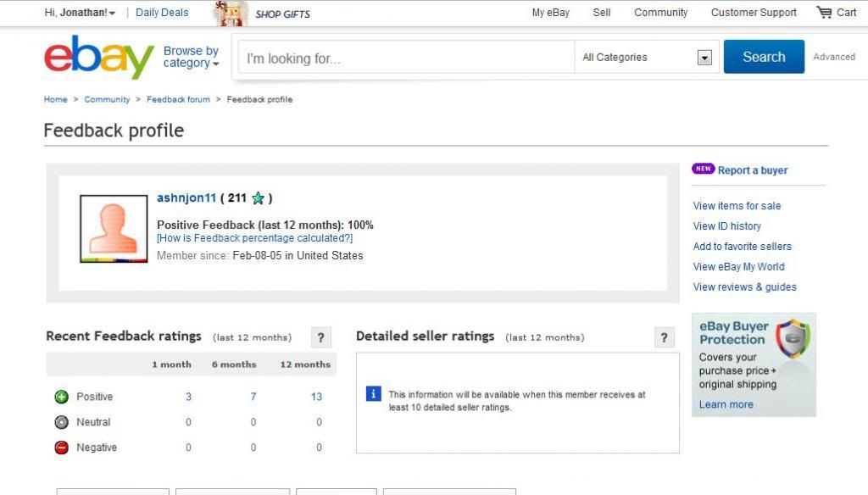Click the eBay logo
The width and height of the screenshot is (868, 495).
click(99, 57)
